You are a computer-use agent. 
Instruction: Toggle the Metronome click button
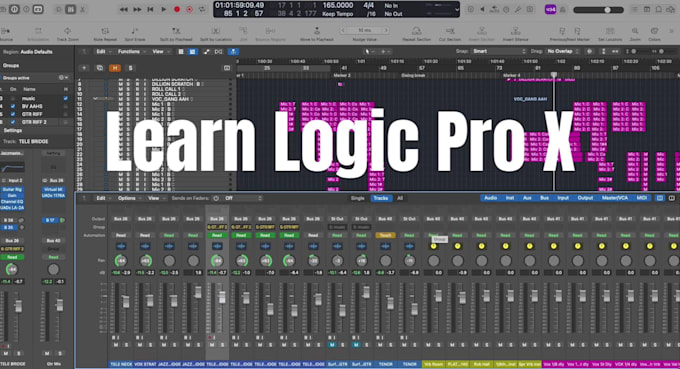point(562,9)
